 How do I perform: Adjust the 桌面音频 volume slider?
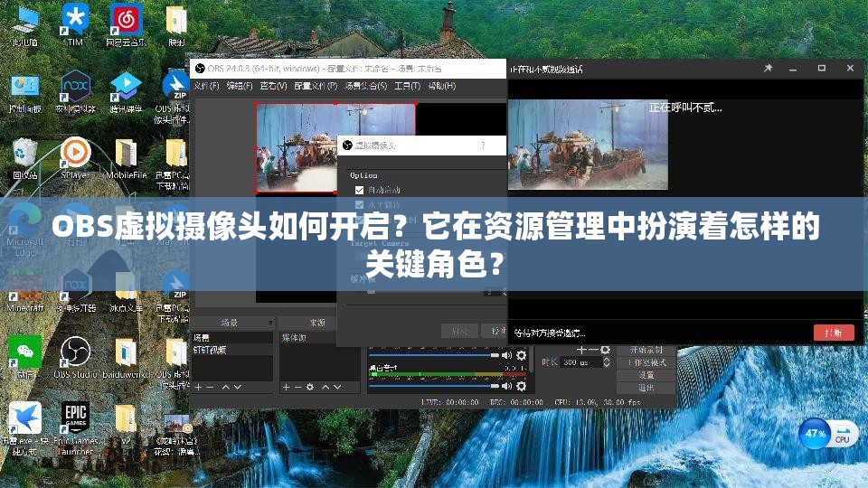[x=433, y=386]
